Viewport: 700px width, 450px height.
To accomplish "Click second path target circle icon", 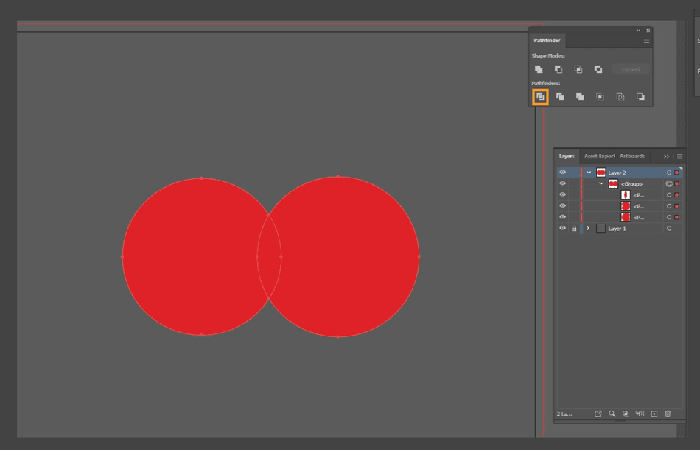I will pyautogui.click(x=669, y=206).
